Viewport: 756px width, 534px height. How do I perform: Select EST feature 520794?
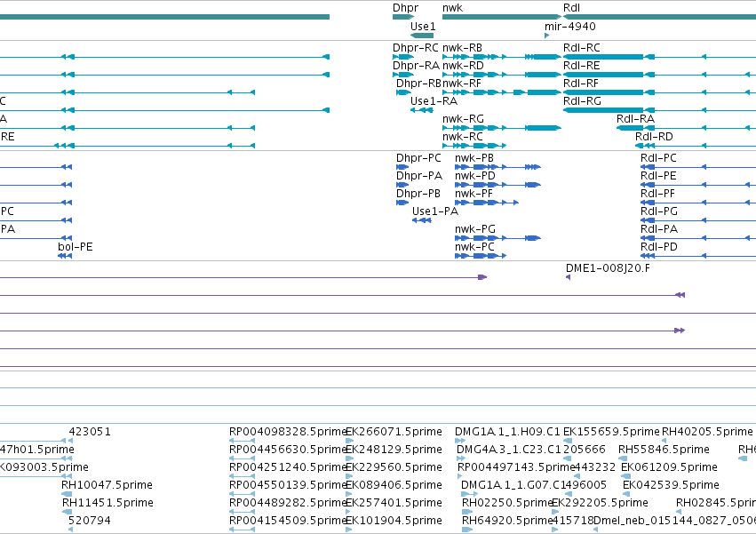(70, 530)
